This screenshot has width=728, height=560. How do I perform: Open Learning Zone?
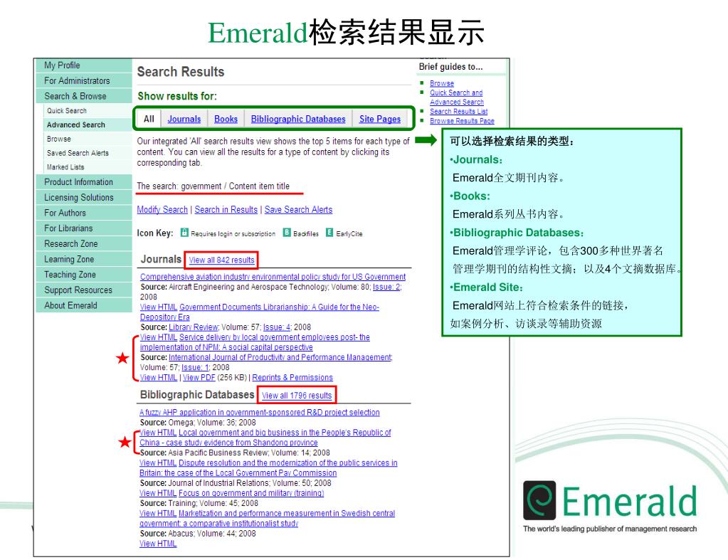84,259
